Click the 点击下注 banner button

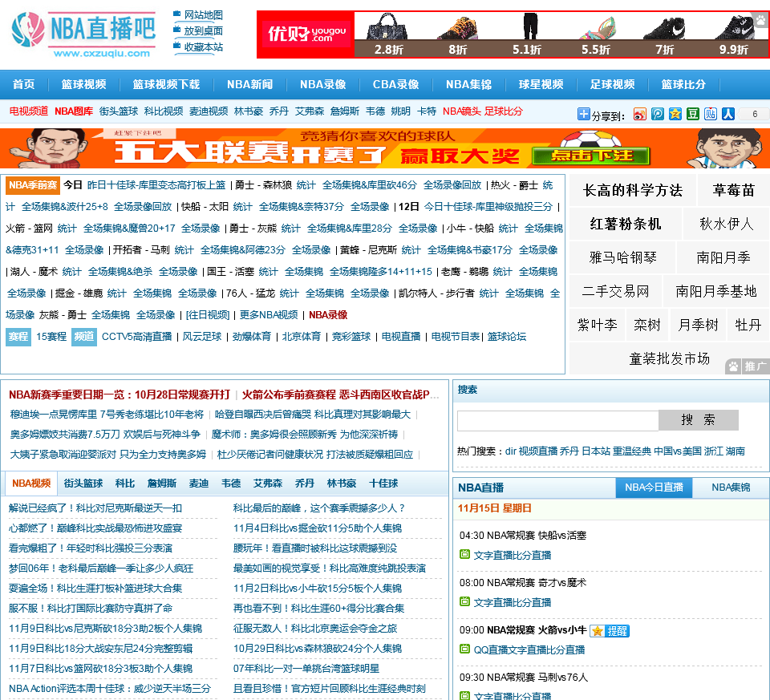coord(591,156)
